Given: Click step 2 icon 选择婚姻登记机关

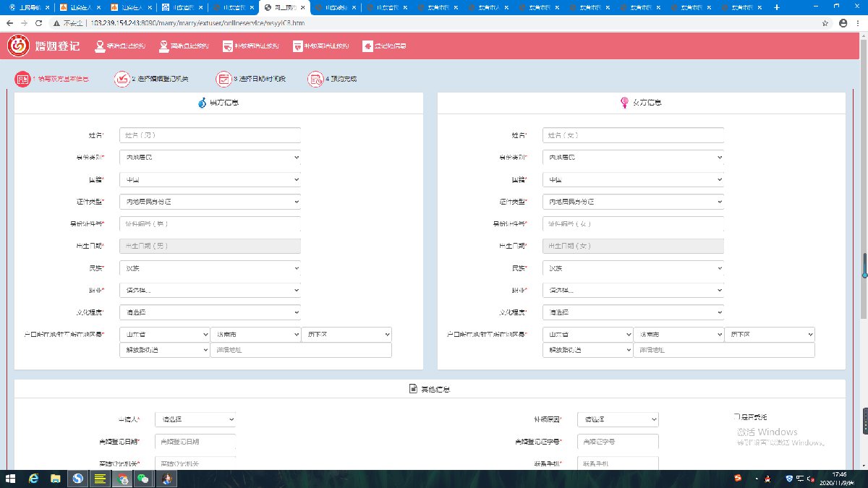Looking at the screenshot, I should (122, 79).
